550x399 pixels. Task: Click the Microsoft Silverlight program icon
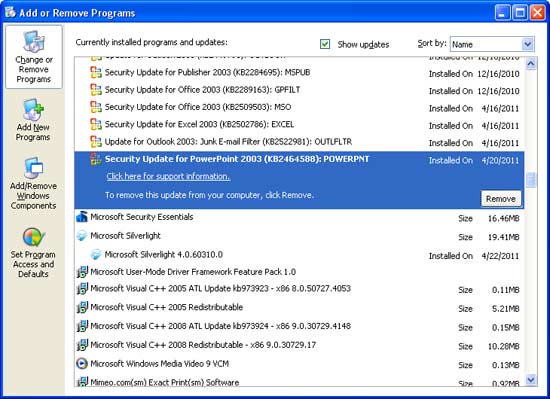tap(82, 236)
